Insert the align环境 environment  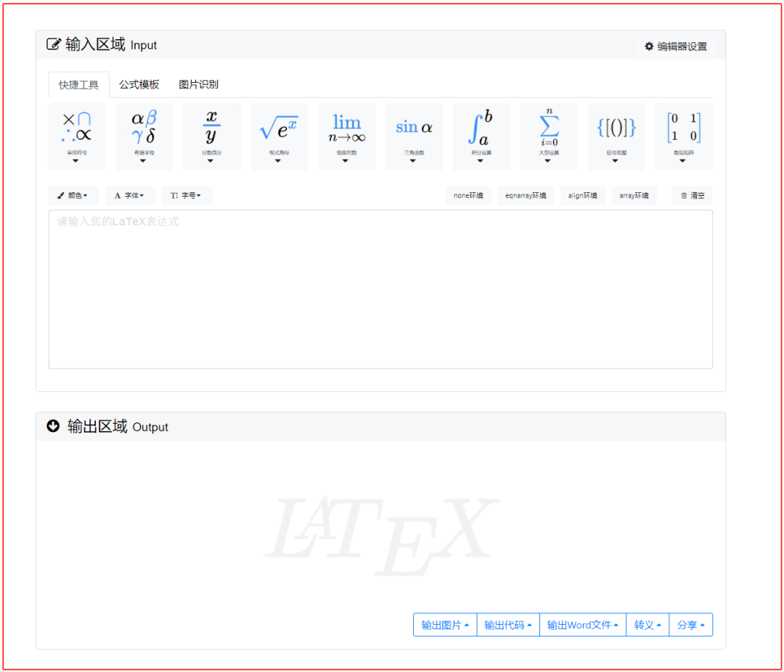582,195
